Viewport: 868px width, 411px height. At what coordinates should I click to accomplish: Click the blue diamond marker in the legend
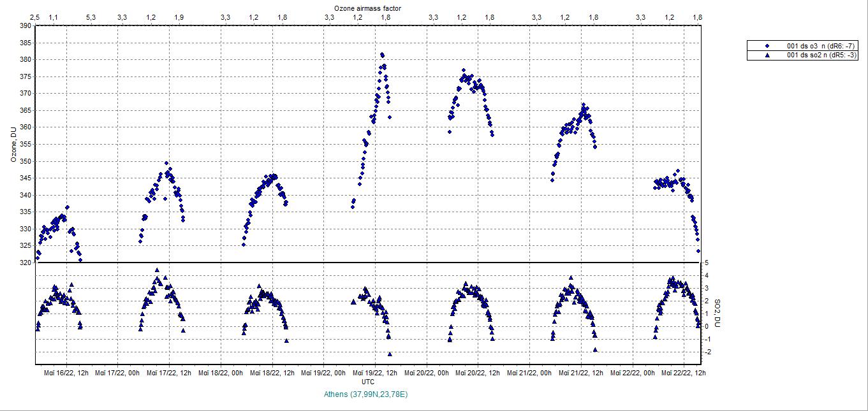pos(767,46)
